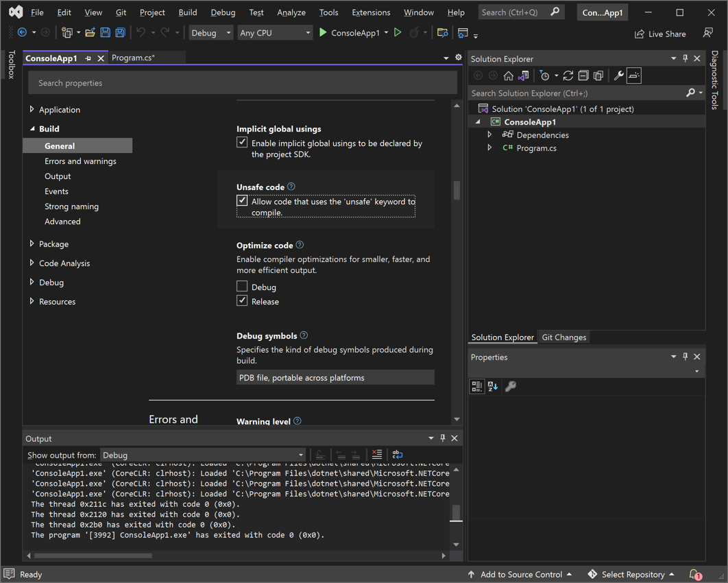Click the Send Feedback person icon

point(708,32)
